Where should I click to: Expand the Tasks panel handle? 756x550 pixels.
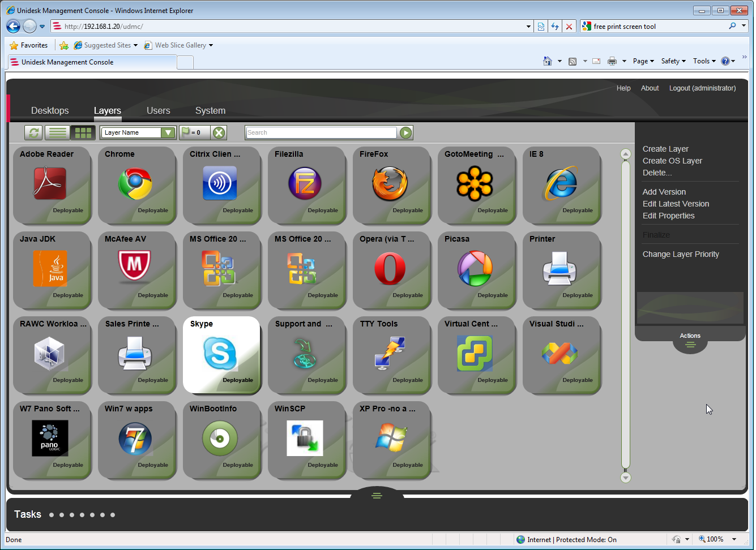(x=377, y=496)
